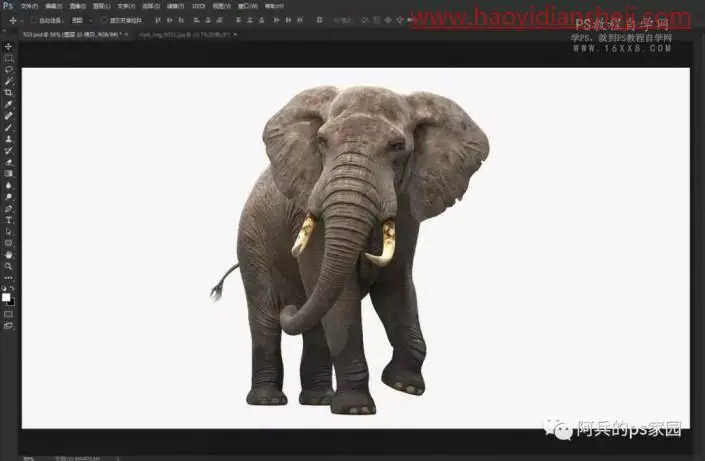The width and height of the screenshot is (705, 461).
Task: Select the Path Selection tool
Action: click(x=8, y=232)
